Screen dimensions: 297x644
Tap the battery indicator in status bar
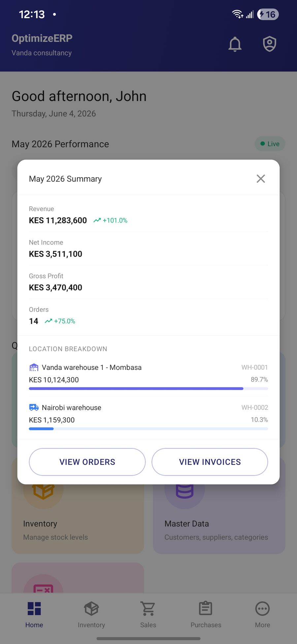pos(268,15)
